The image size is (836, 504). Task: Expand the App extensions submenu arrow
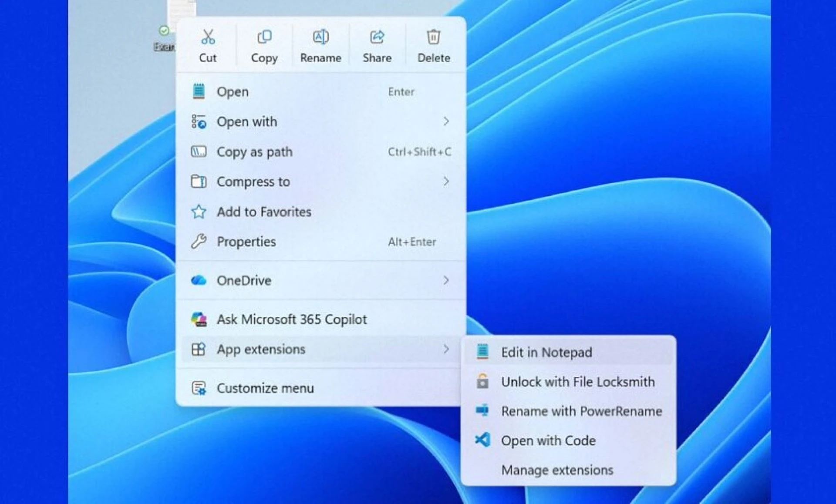click(446, 349)
